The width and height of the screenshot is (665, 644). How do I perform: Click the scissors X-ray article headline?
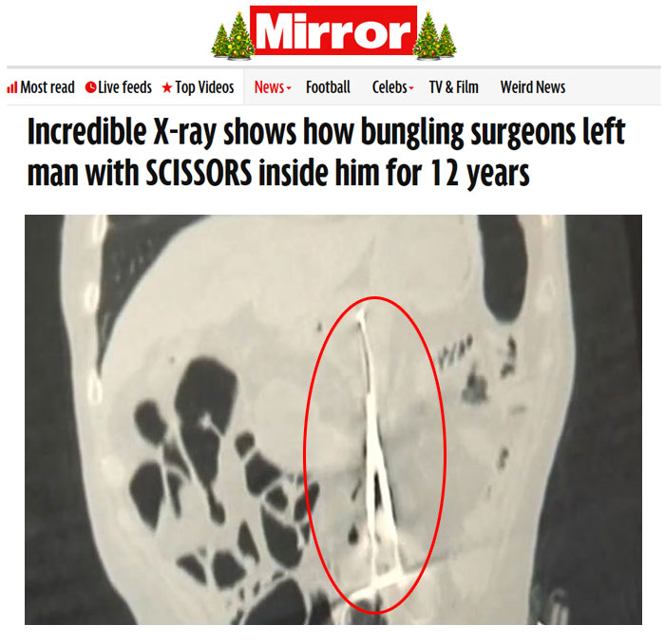[326, 152]
